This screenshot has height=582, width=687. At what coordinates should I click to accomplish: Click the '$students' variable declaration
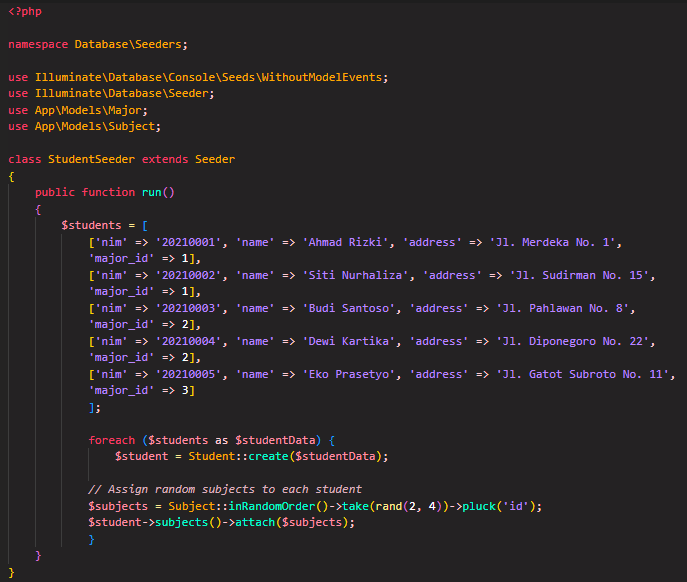(91, 225)
